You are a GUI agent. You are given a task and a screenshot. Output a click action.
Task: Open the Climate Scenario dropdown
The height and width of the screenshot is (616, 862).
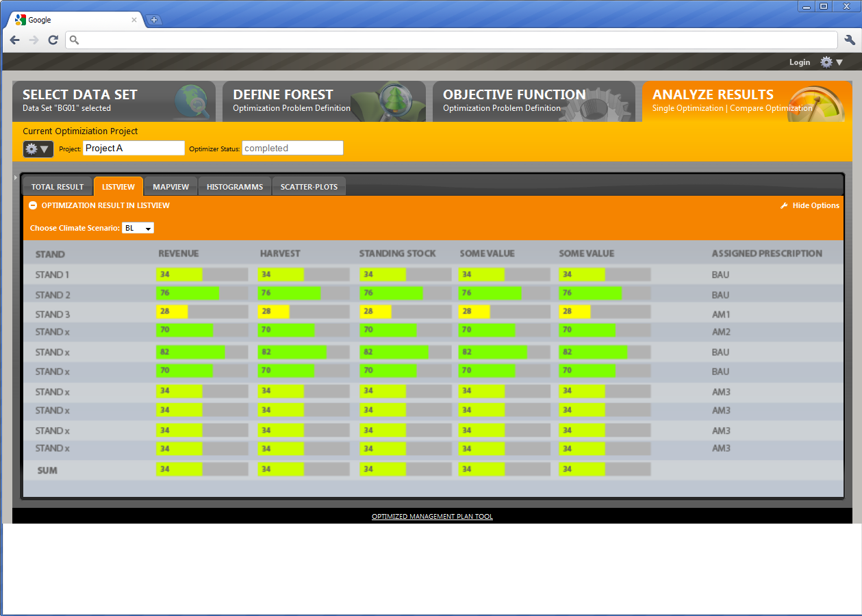click(138, 228)
